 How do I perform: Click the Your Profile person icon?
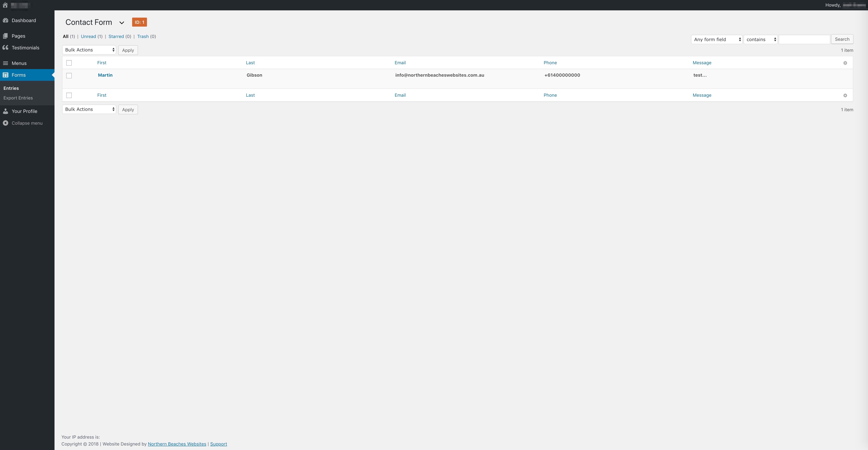pyautogui.click(x=5, y=111)
